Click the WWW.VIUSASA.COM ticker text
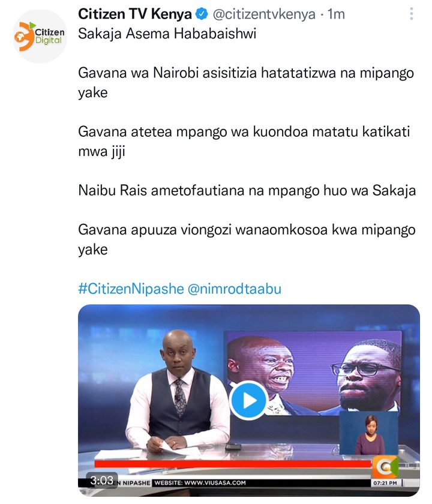432x504 pixels. (x=215, y=482)
